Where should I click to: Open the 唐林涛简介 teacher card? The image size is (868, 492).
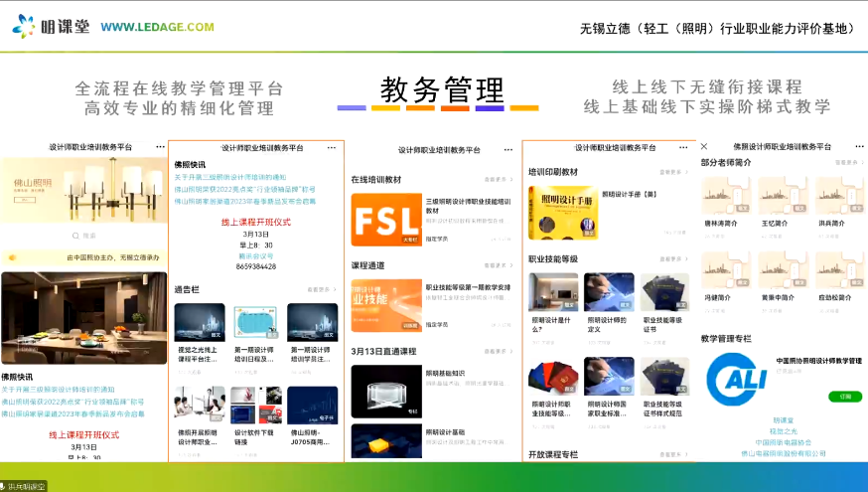[x=726, y=196]
